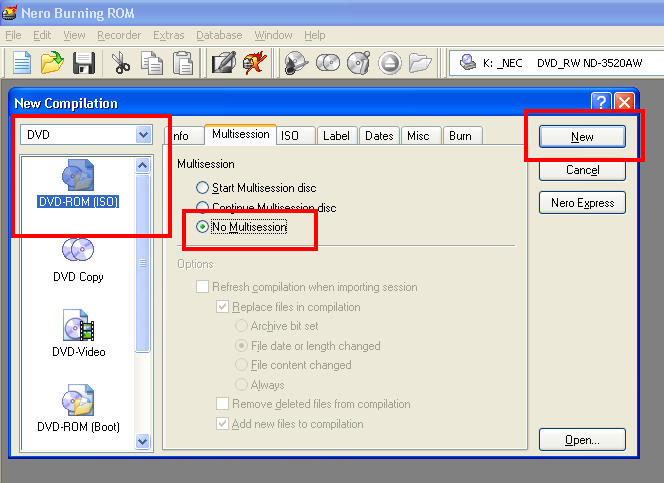Select the DVD-Video compilation type
Screen dimensions: 664x483
(78, 334)
